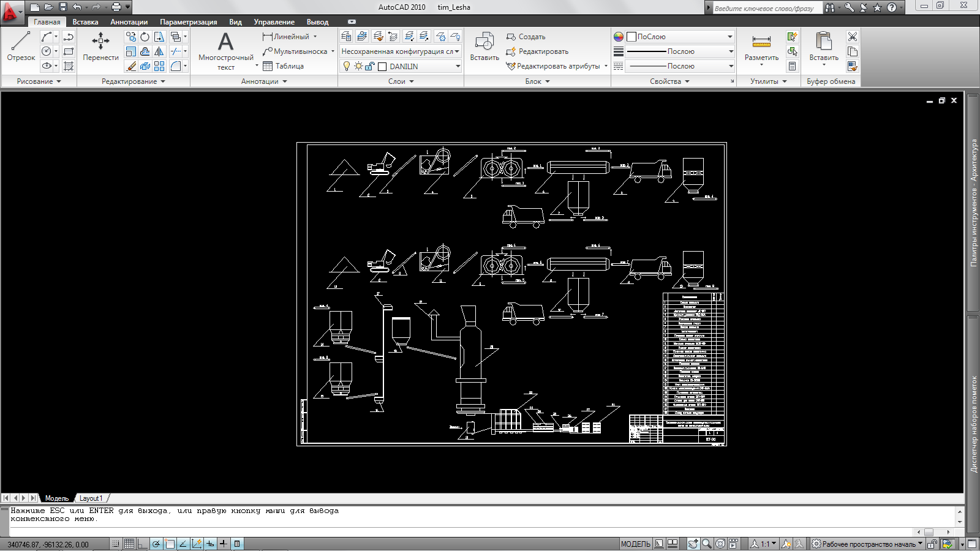This screenshot has height=551, width=980.
Task: Select the Ellipse draw tool
Action: [x=47, y=66]
